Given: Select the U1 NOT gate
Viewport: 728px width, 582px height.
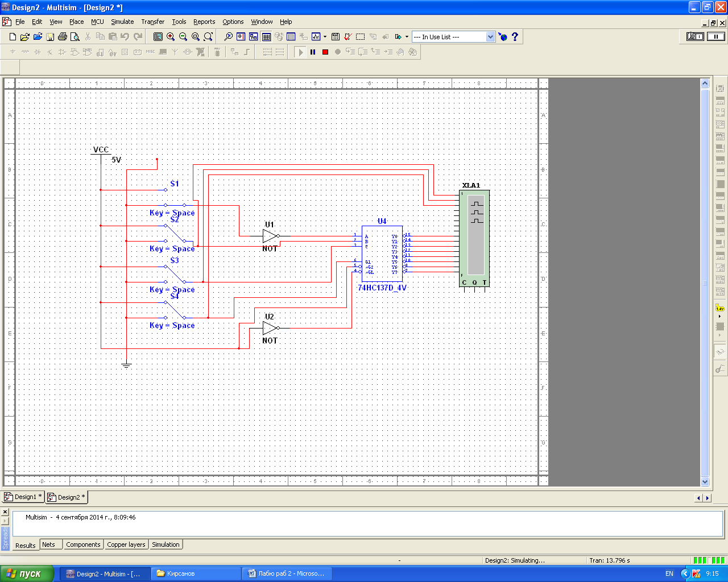Looking at the screenshot, I should click(x=270, y=236).
